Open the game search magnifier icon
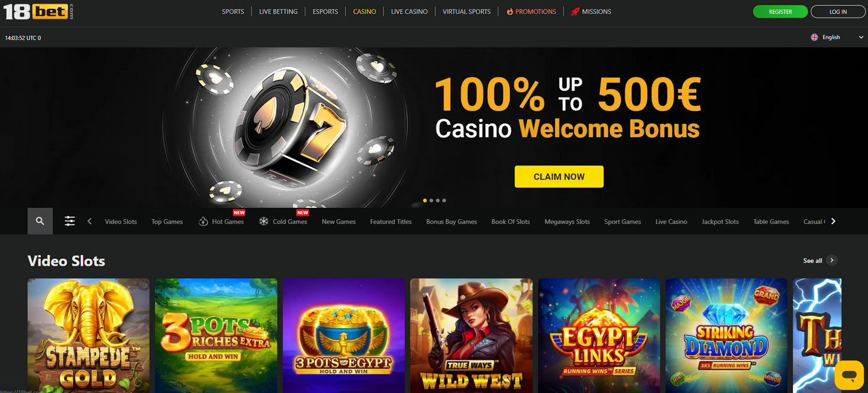This screenshot has width=868, height=393. pyautogui.click(x=40, y=221)
